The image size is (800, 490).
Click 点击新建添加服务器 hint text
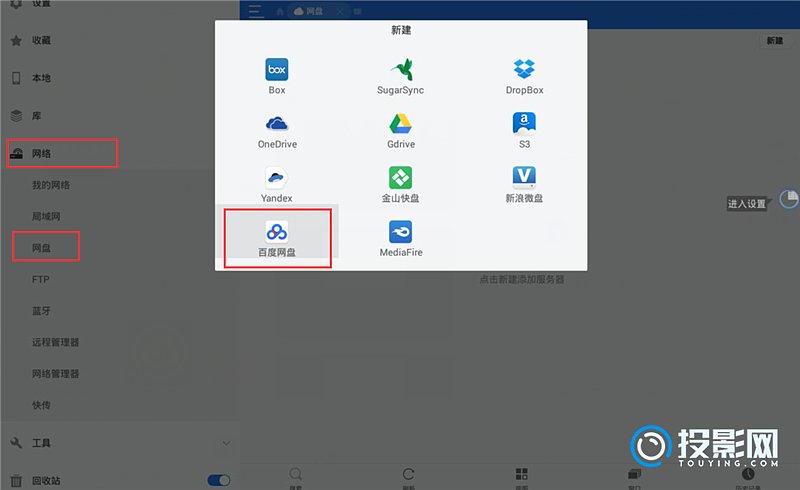click(522, 279)
